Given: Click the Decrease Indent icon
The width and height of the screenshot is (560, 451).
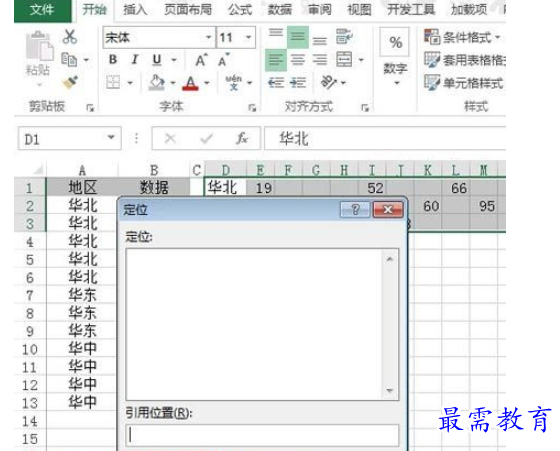Looking at the screenshot, I should coord(276,83).
